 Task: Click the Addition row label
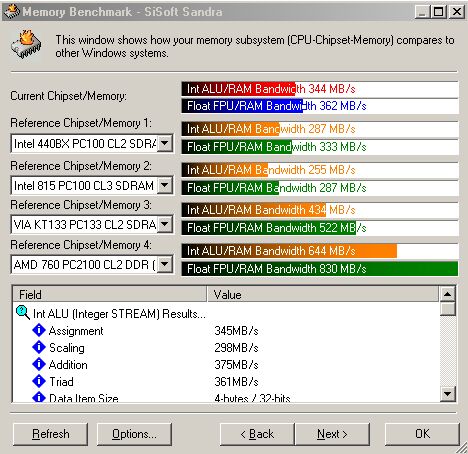pos(68,365)
